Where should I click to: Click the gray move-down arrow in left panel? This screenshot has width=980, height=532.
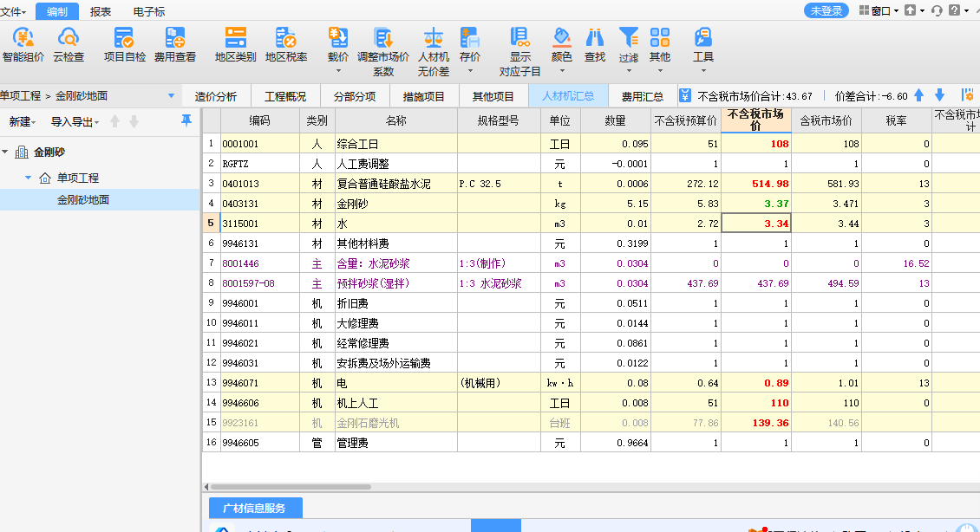click(x=134, y=122)
